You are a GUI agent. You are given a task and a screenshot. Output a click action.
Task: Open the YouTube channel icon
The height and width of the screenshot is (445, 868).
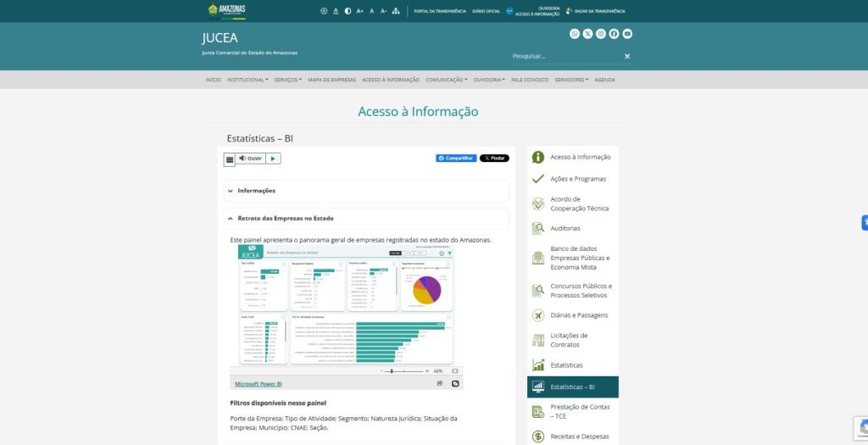(x=627, y=34)
